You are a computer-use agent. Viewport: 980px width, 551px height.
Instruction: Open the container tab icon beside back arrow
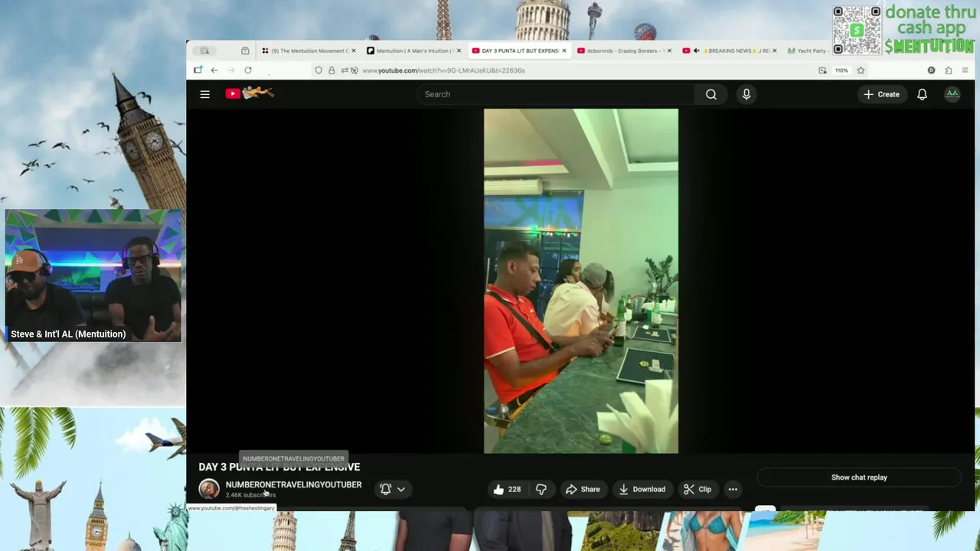click(x=198, y=70)
